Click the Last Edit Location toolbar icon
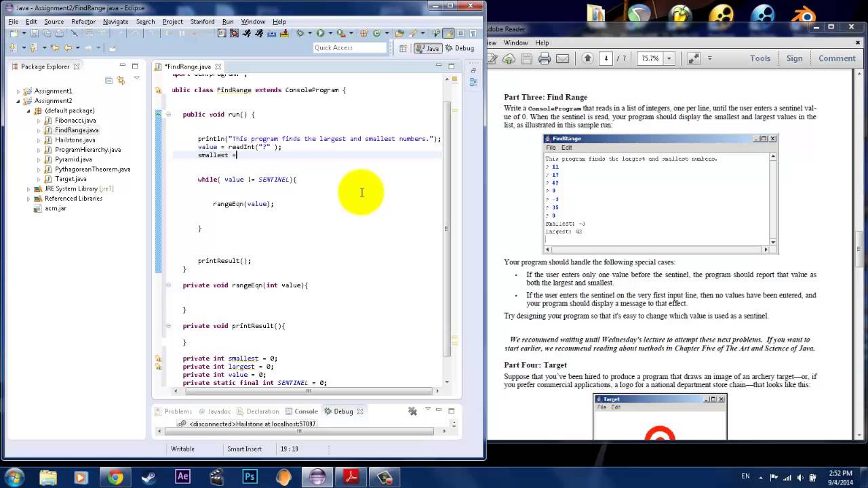 [x=55, y=47]
